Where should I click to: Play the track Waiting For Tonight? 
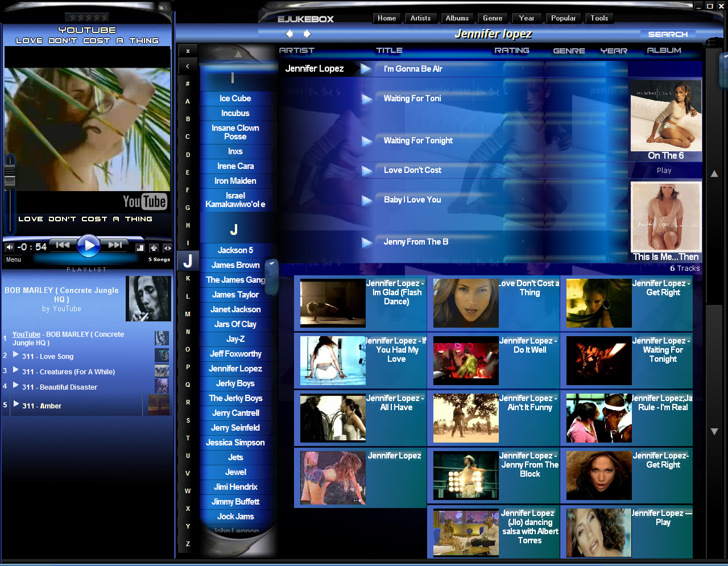(x=367, y=141)
